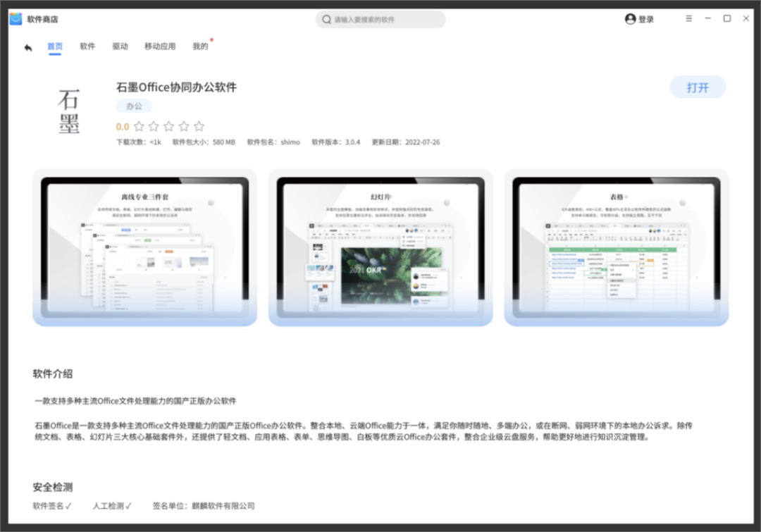Screen dimensions: 761x532
Task: Click the 人工检测 check item
Action: click(112, 506)
